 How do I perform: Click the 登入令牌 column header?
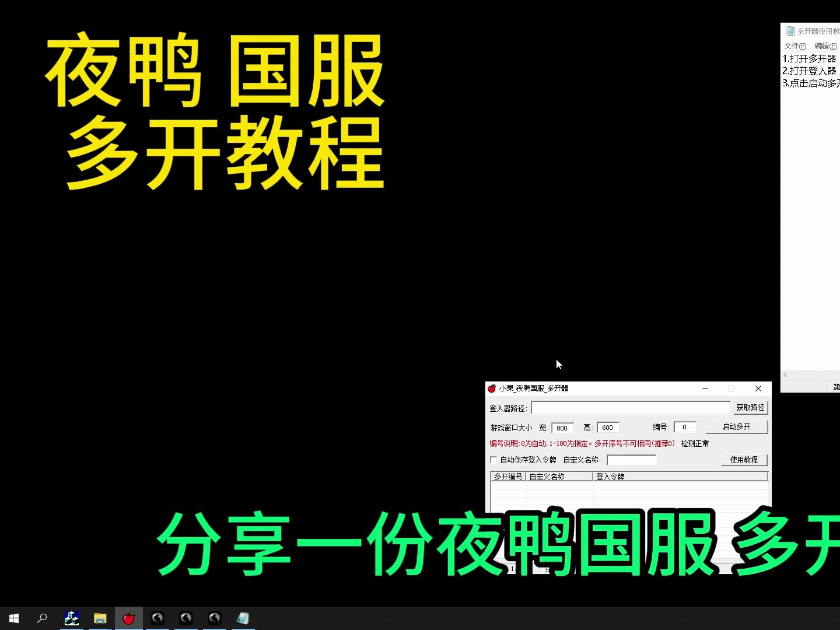[680, 477]
